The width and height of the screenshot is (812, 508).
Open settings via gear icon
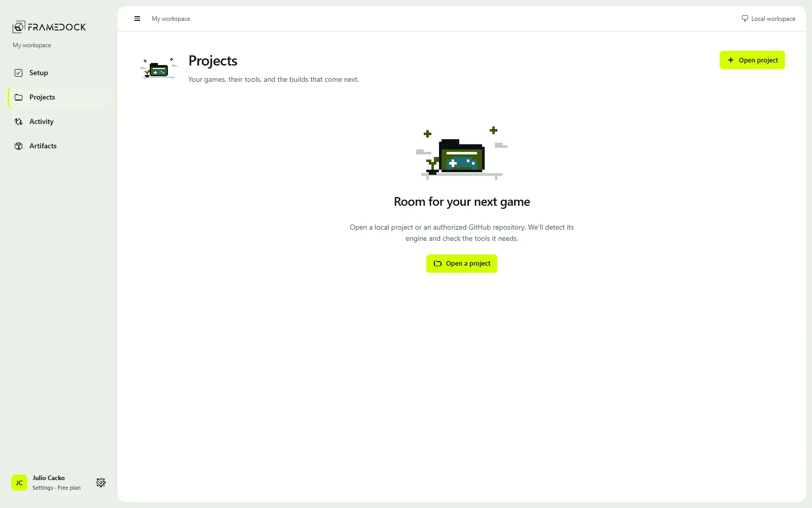click(x=101, y=483)
